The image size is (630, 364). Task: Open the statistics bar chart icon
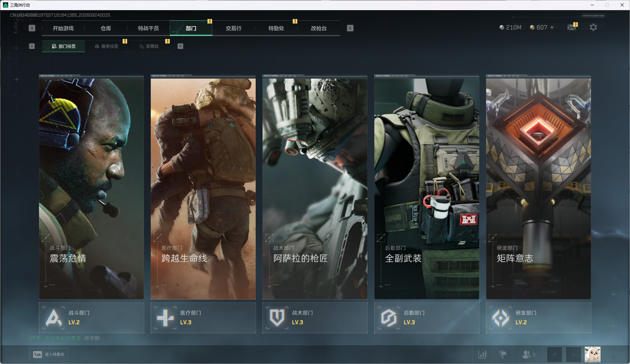coord(482,355)
